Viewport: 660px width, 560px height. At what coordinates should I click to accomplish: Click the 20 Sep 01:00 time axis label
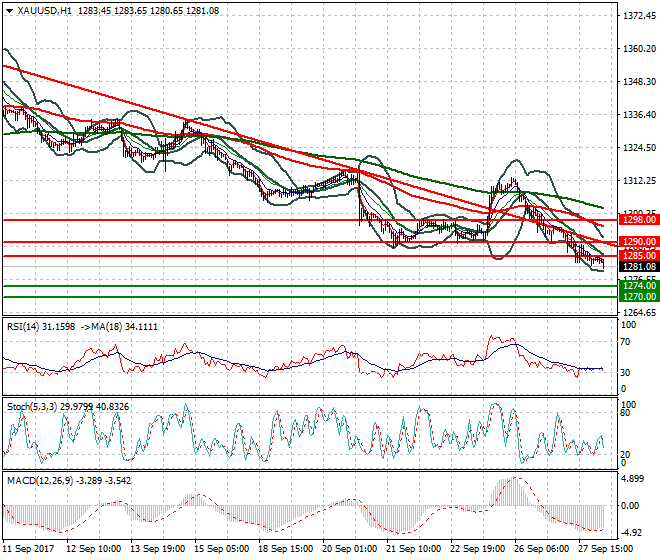349,549
